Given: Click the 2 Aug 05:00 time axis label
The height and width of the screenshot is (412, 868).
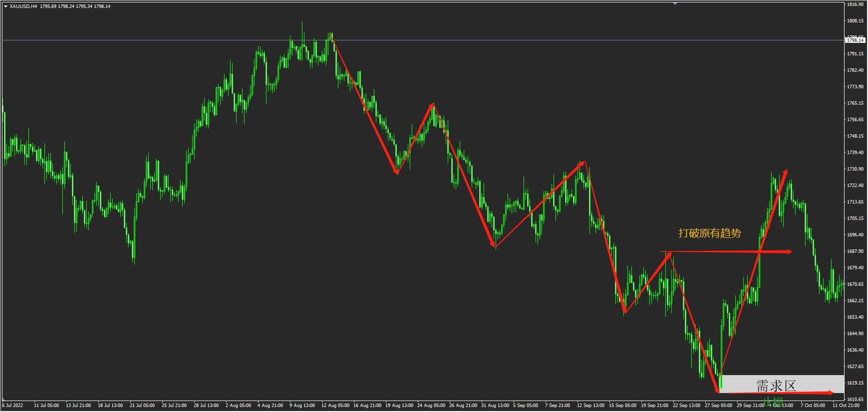Looking at the screenshot, I should (x=239, y=406).
